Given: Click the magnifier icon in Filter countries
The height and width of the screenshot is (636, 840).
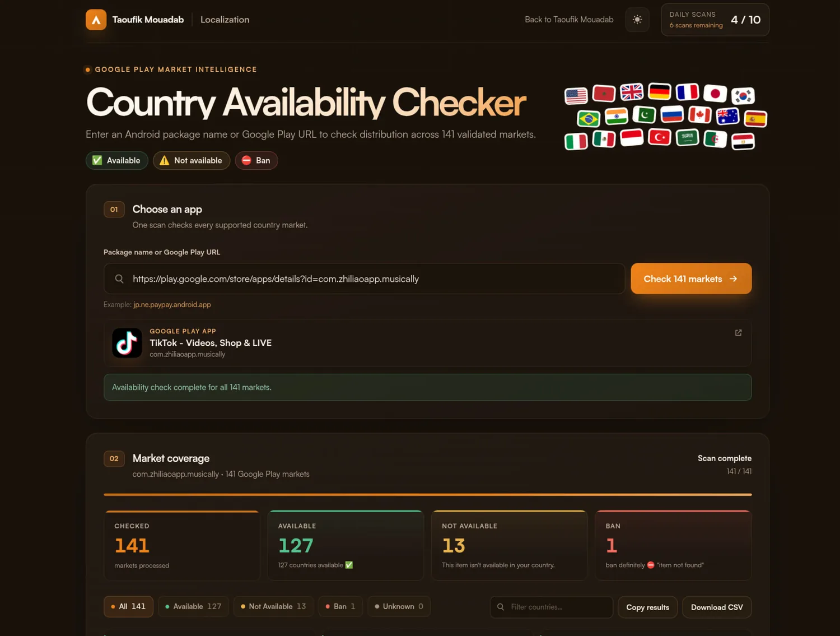Looking at the screenshot, I should [x=501, y=607].
